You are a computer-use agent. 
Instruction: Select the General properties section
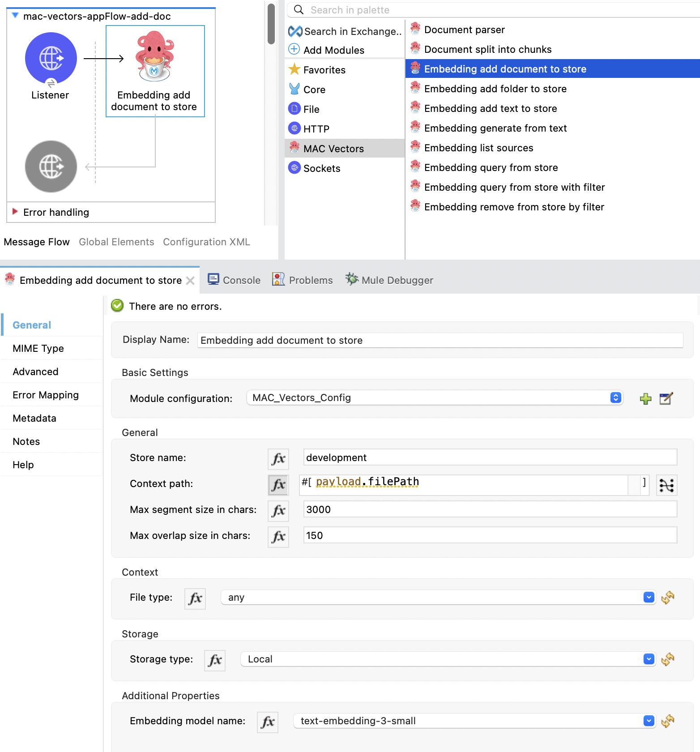click(52, 325)
